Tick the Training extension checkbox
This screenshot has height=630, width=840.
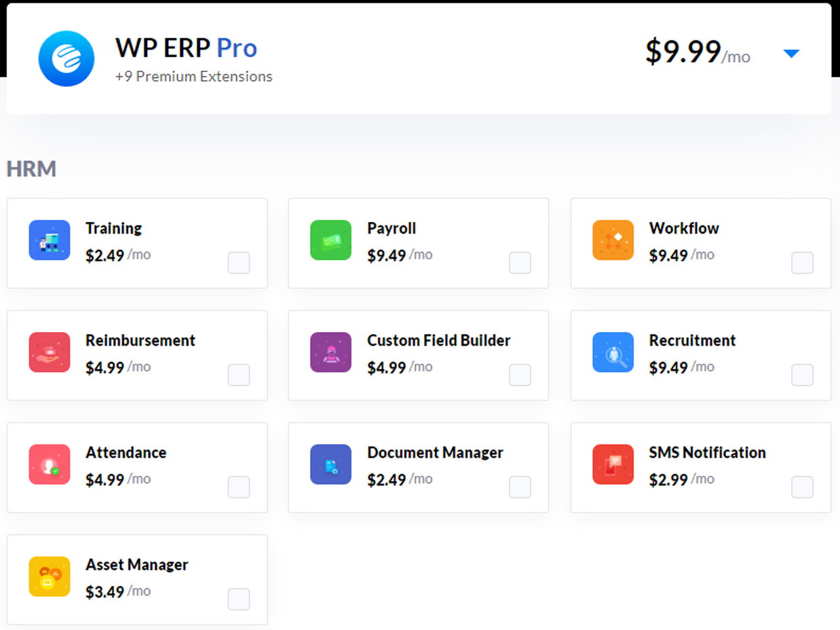(239, 263)
